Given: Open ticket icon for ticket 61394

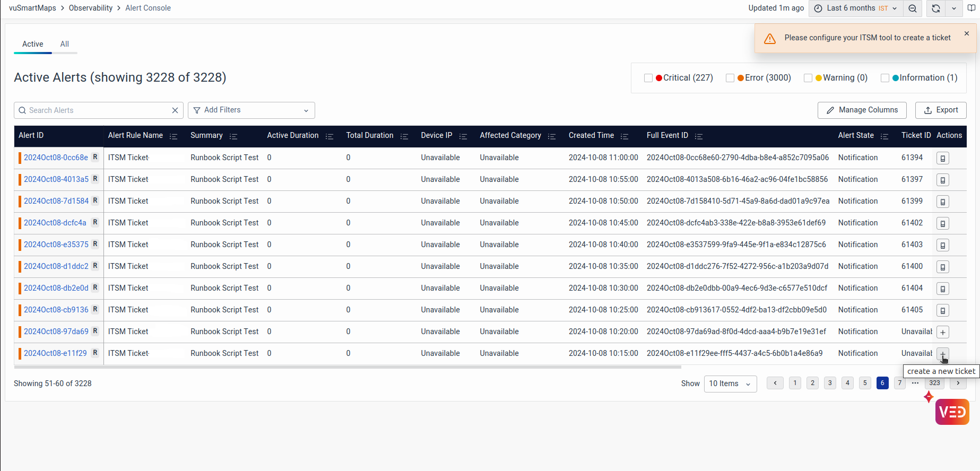Looking at the screenshot, I should point(942,159).
